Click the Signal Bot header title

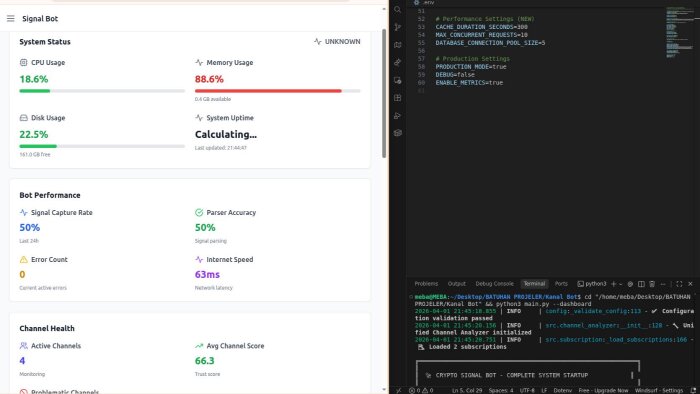[x=40, y=18]
